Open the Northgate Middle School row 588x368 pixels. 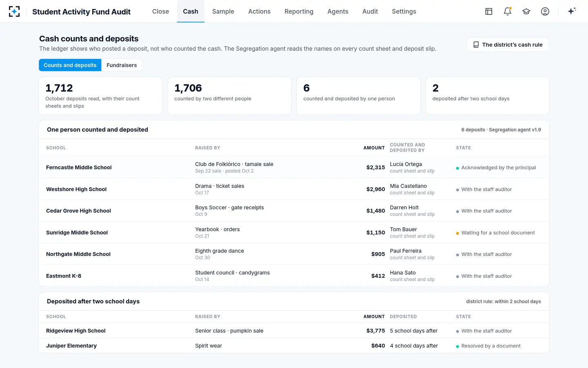[x=294, y=254]
